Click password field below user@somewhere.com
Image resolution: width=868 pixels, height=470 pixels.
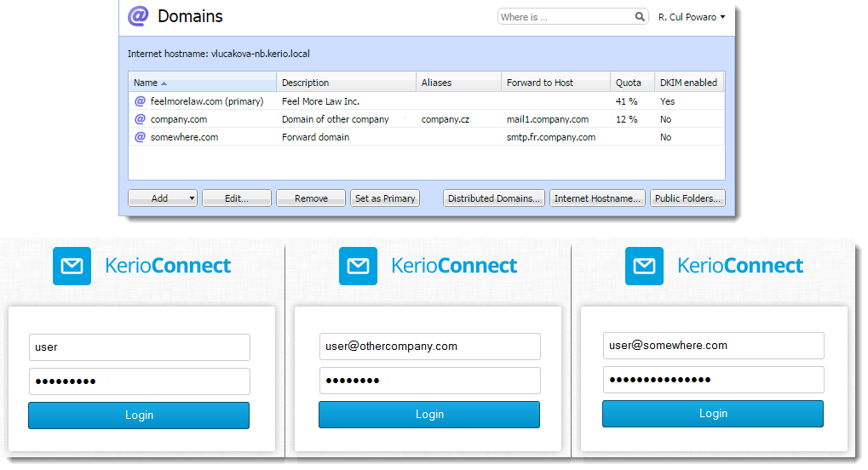tap(714, 380)
